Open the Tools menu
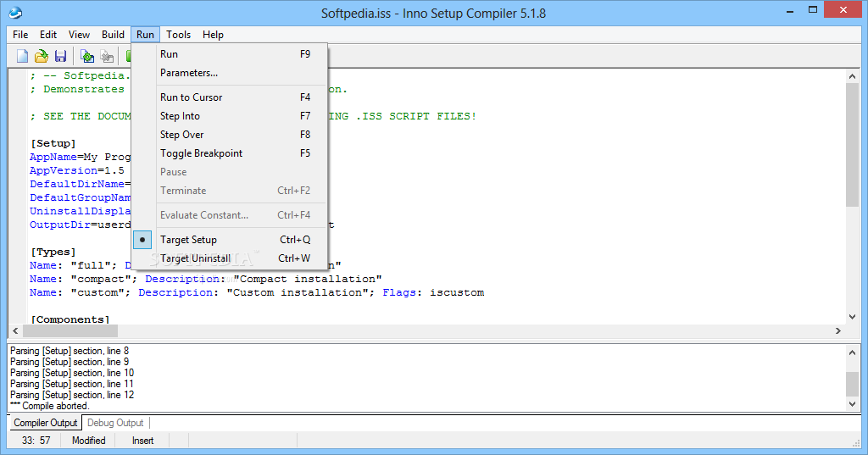This screenshot has height=455, width=868. point(178,35)
